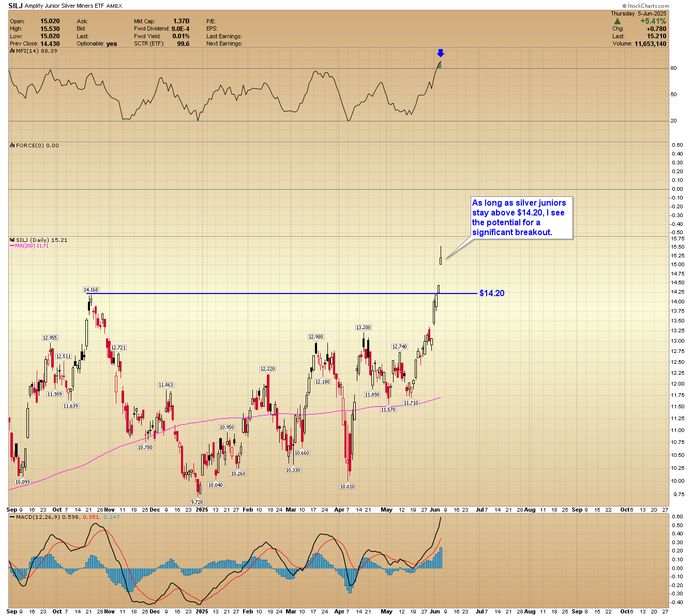
Task: Click the 14.168 peak price label
Action: (91, 290)
